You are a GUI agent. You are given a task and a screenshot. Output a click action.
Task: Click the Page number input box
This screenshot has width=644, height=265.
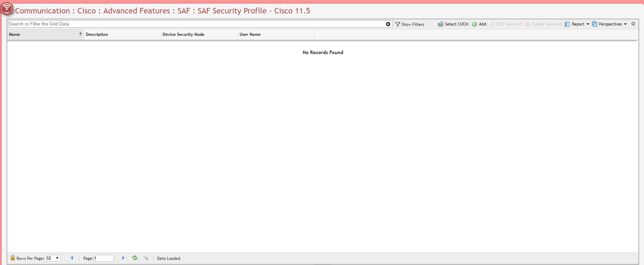pyautogui.click(x=104, y=258)
